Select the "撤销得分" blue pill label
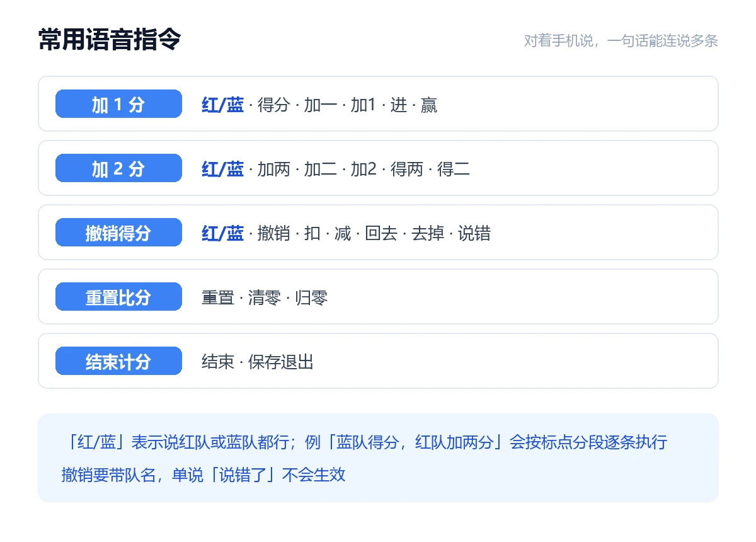Viewport: 756px width, 542px height. (x=118, y=233)
